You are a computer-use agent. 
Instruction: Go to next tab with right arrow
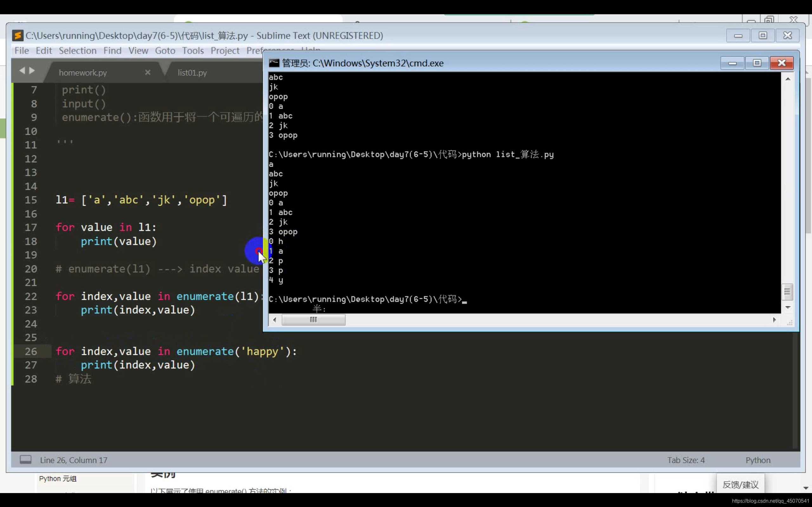coord(32,70)
